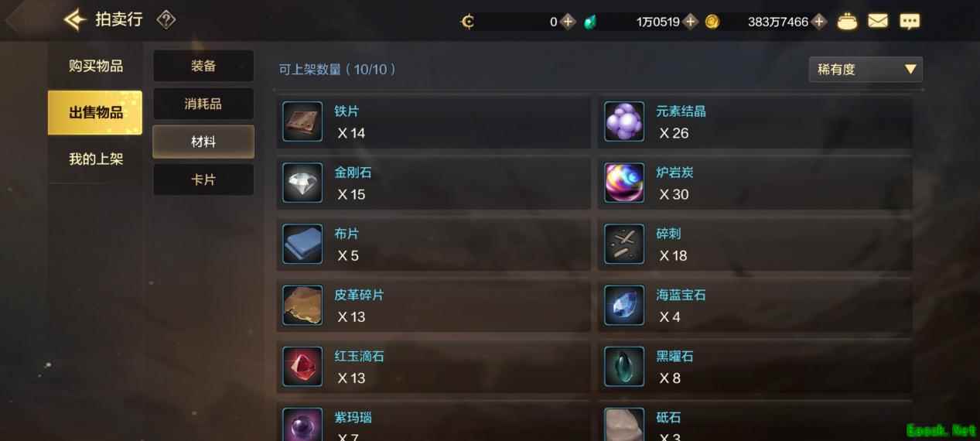Open the mail envelope icon
Viewport: 980px width, 441px height.
coord(878,22)
